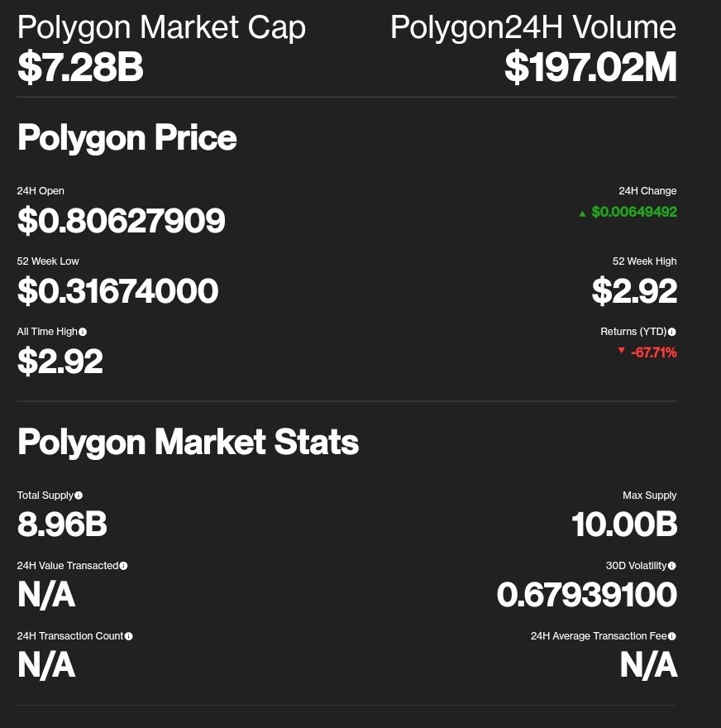Click the Polygon Market Stats heading
The image size is (721, 728).
pos(188,442)
